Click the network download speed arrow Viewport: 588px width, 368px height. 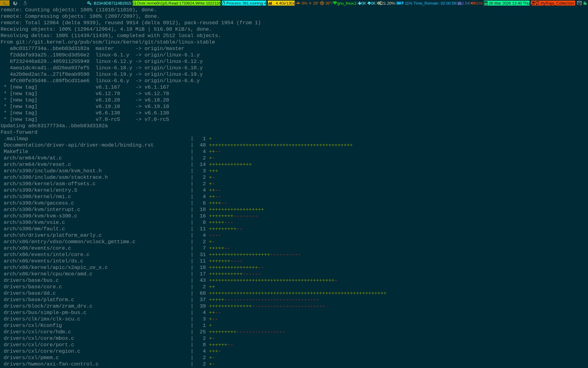coord(360,3)
